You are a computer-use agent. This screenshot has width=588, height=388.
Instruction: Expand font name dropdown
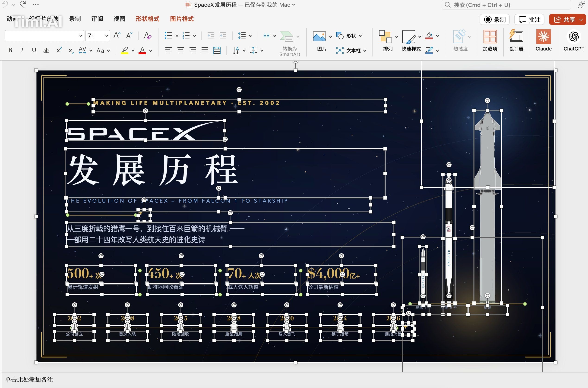tap(81, 36)
